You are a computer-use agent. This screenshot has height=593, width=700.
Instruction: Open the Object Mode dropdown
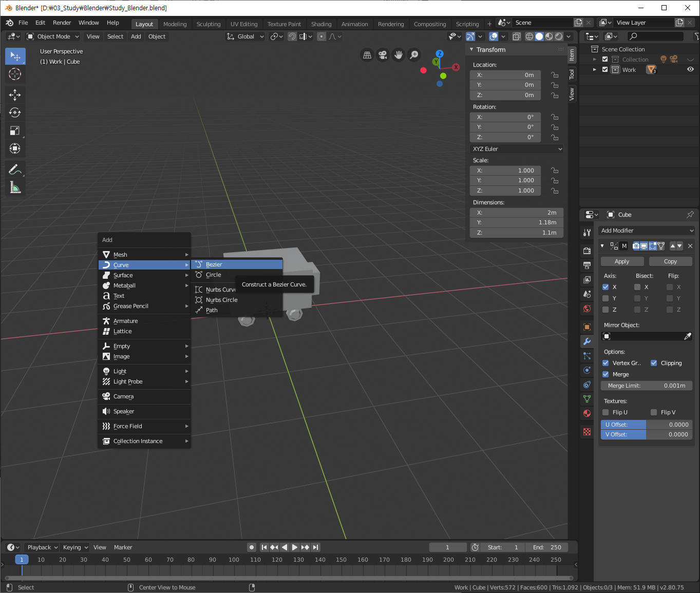pyautogui.click(x=53, y=36)
